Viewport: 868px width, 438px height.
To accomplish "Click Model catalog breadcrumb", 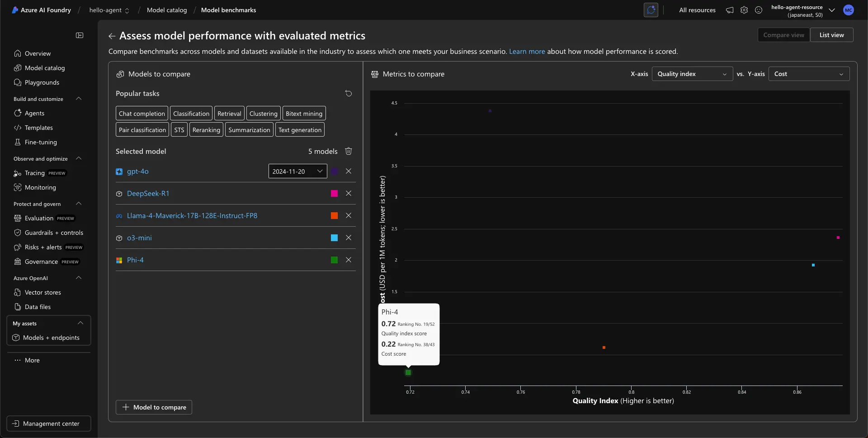I will (x=167, y=10).
